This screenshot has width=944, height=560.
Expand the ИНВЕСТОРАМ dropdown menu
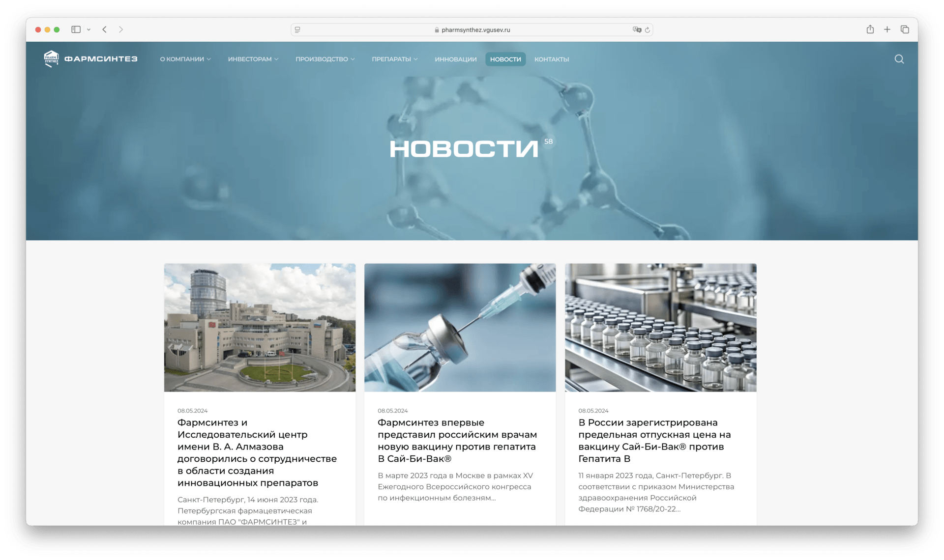coord(253,59)
